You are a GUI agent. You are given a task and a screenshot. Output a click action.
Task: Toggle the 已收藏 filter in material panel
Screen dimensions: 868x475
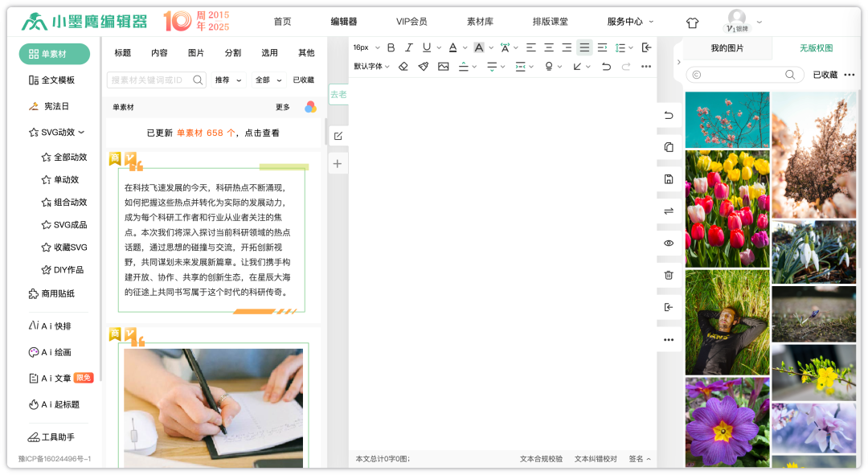click(303, 80)
